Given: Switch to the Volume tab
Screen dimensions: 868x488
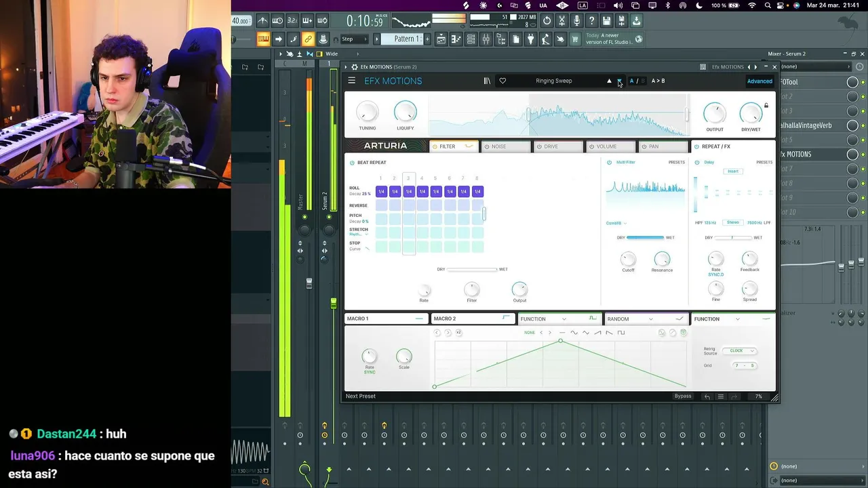Looking at the screenshot, I should 611,146.
